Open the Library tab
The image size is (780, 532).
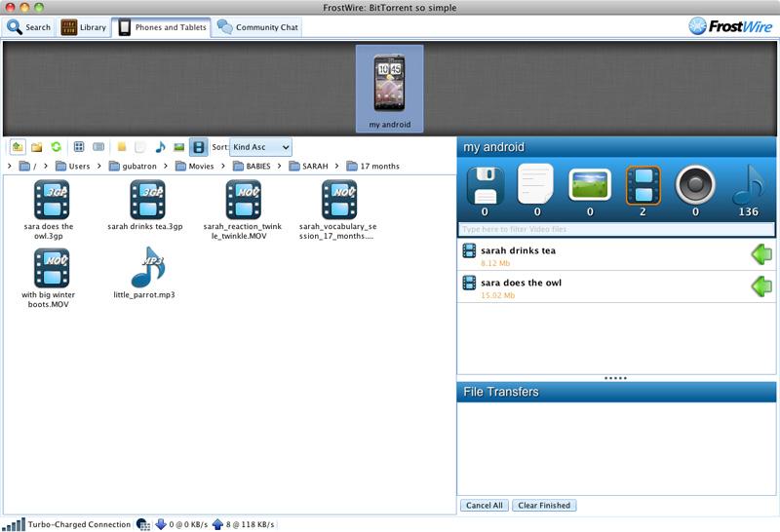(84, 27)
